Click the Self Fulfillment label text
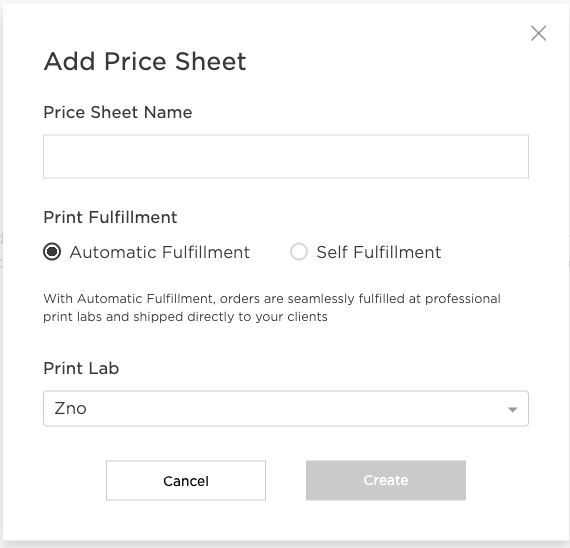The image size is (570, 548). [x=378, y=252]
